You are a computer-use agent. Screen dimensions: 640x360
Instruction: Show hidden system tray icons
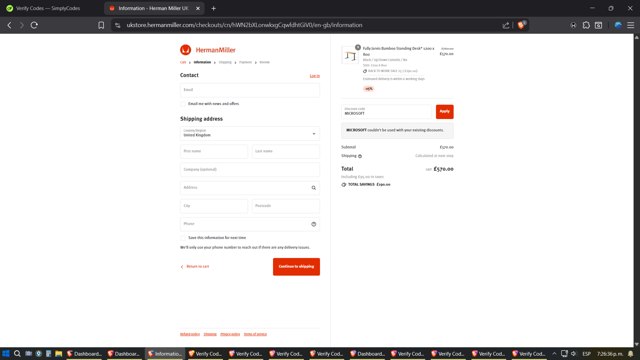(554, 353)
